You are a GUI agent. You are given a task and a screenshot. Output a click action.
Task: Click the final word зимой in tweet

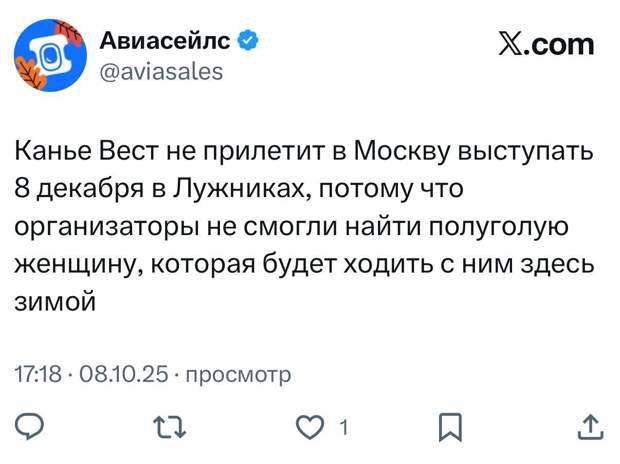[55, 302]
